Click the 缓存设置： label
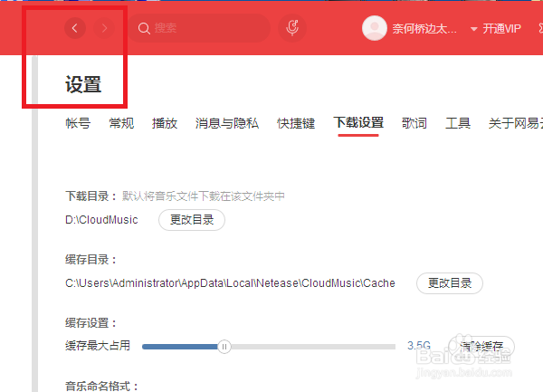Viewport: 543px width, 392px height. (x=91, y=323)
